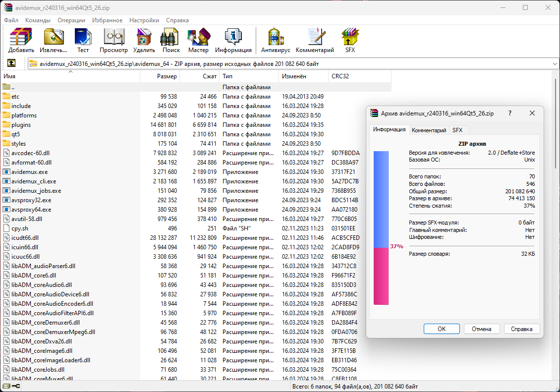Viewport: 560px width, 392px height.
Task: Launch the Мастер (Wizard) tool
Action: [198, 40]
